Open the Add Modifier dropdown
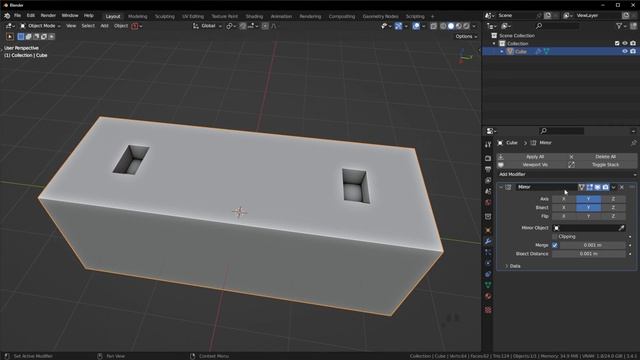The image size is (640, 360). (x=567, y=174)
